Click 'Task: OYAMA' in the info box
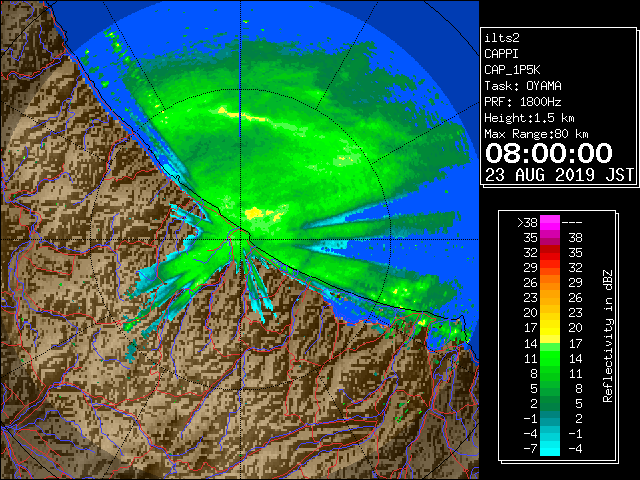This screenshot has width=640, height=480. point(523,86)
